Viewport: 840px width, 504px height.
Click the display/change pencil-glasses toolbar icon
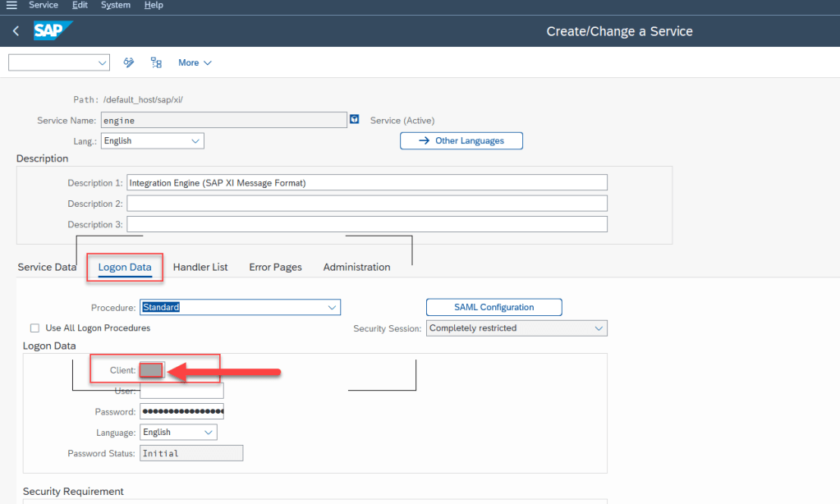129,62
